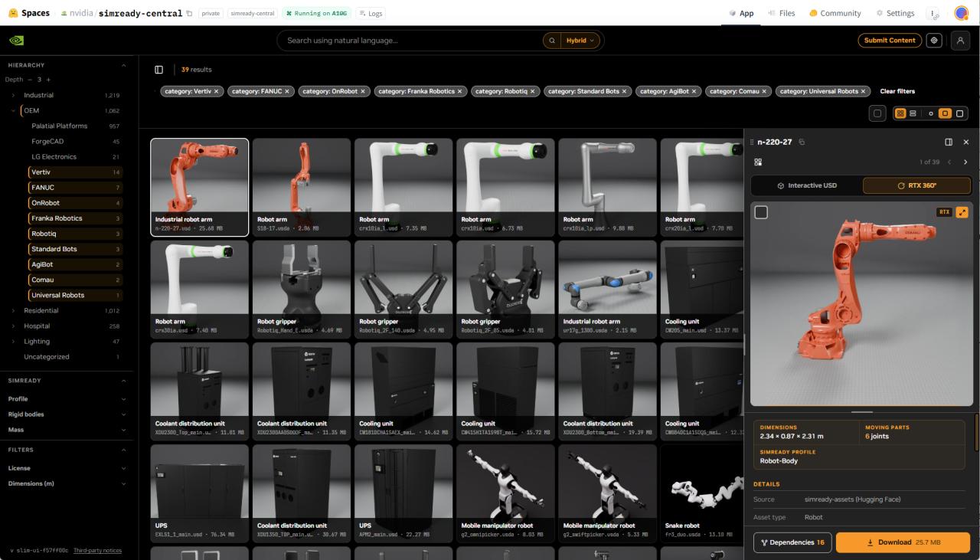This screenshot has height=560, width=980.
Task: Click the settings target icon beside Submit Content
Action: point(933,41)
